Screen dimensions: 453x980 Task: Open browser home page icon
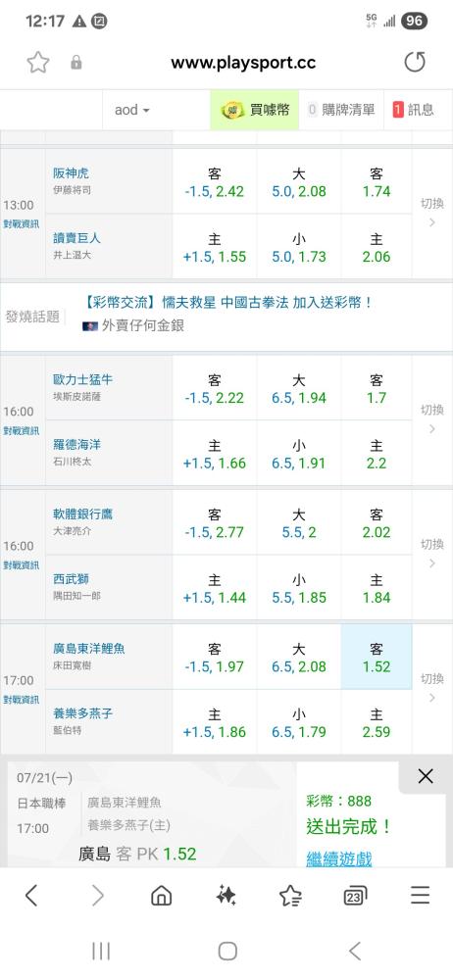[162, 896]
